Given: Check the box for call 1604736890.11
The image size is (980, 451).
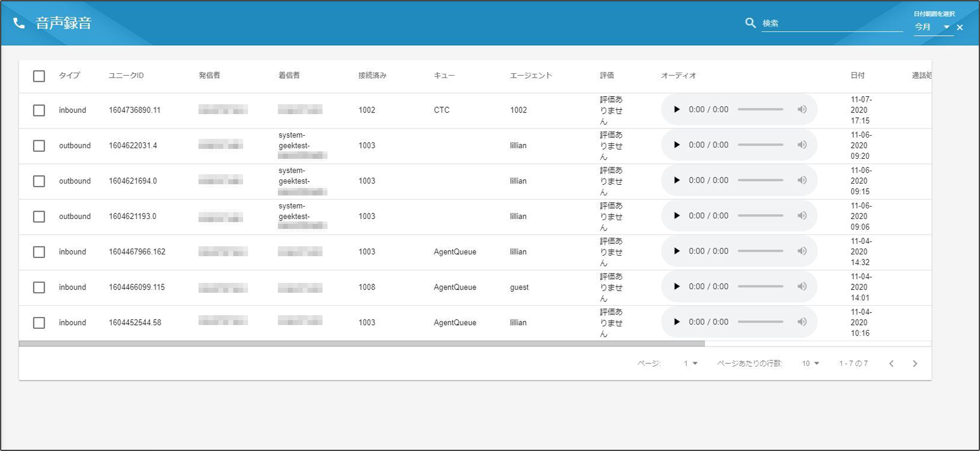Looking at the screenshot, I should point(39,110).
